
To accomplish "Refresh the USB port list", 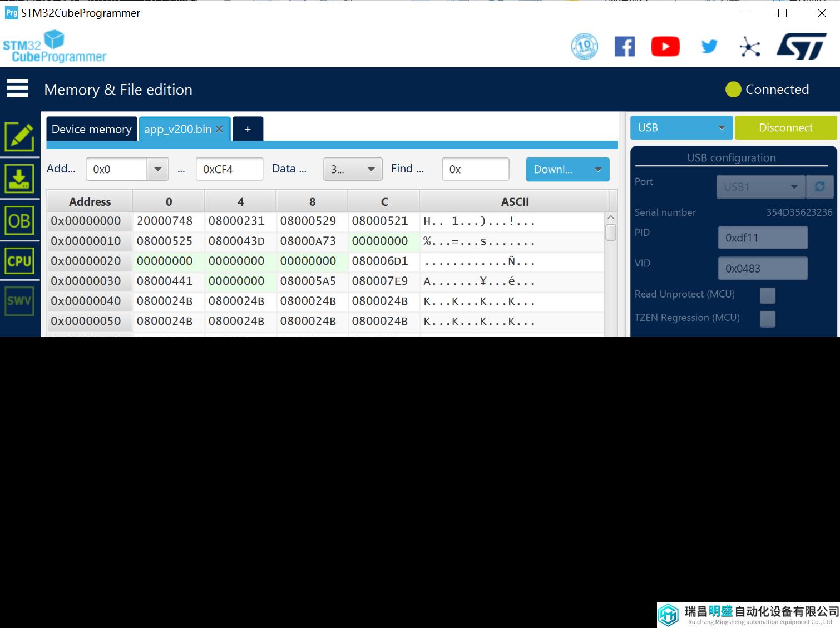I will point(819,187).
